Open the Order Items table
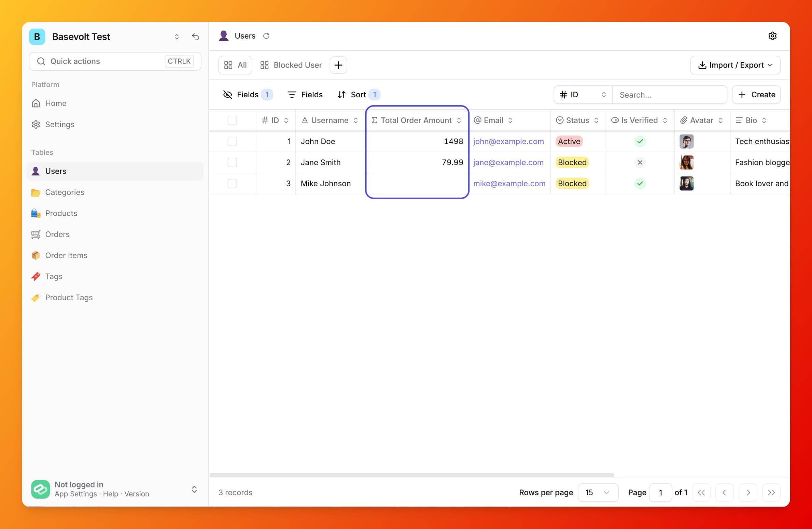The height and width of the screenshot is (529, 812). click(x=66, y=255)
